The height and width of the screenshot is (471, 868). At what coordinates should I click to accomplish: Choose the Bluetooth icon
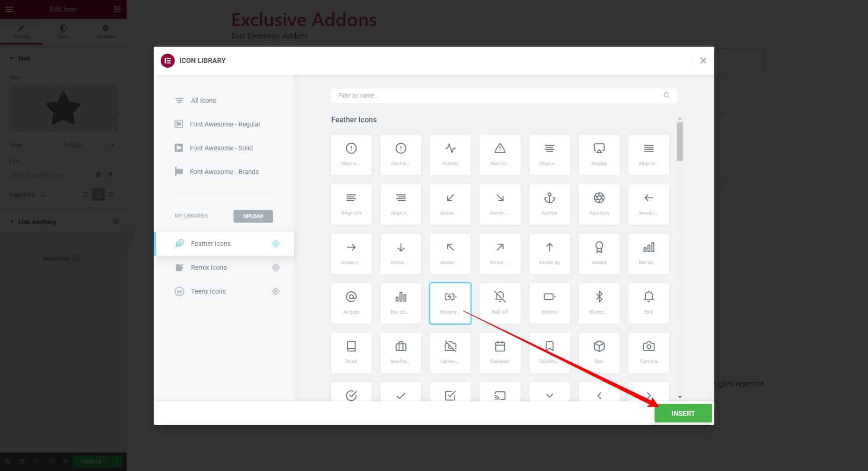click(x=599, y=303)
